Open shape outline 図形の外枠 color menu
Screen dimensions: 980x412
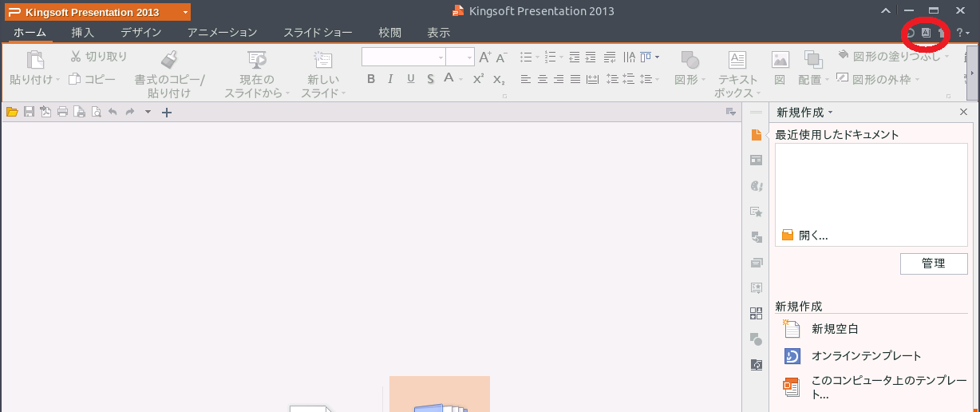pos(879,79)
